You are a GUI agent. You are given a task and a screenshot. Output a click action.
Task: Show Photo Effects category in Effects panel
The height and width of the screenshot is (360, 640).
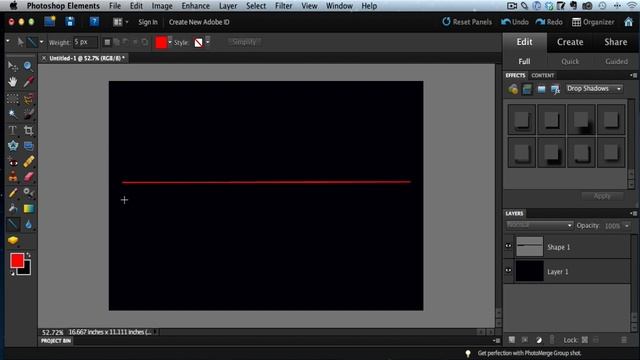[x=541, y=89]
